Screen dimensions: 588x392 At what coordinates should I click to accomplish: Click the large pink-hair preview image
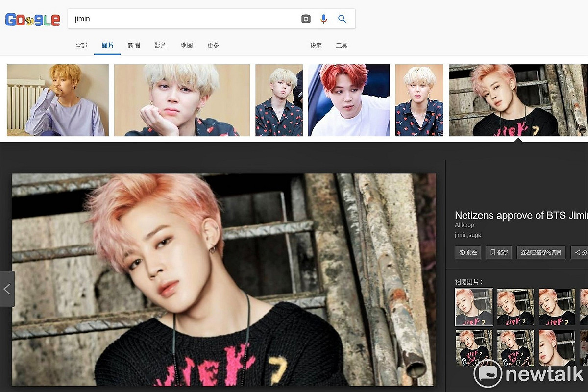(x=224, y=280)
